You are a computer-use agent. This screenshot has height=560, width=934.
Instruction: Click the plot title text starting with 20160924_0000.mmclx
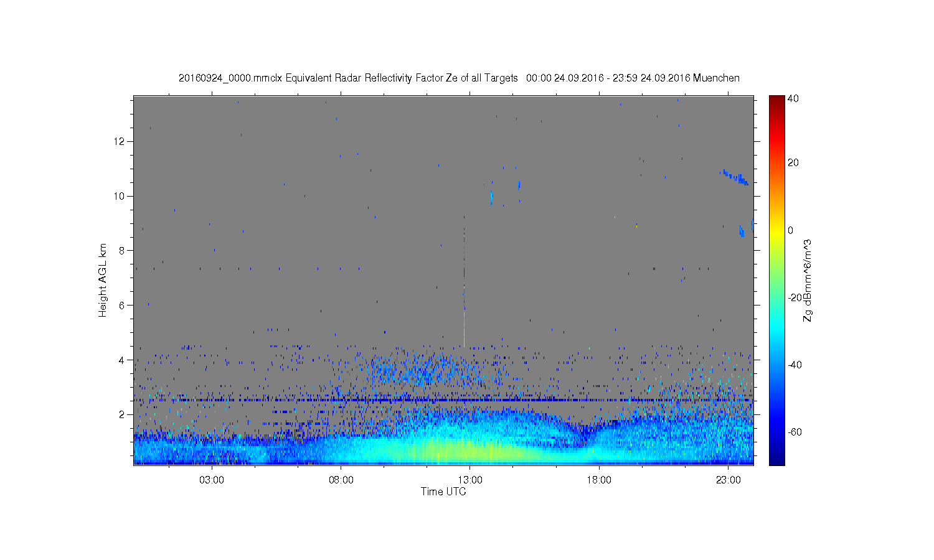coord(459,78)
